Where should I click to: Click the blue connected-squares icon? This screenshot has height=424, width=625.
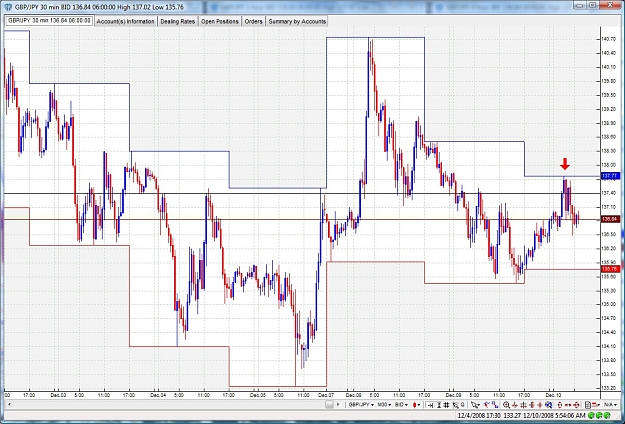(495, 405)
